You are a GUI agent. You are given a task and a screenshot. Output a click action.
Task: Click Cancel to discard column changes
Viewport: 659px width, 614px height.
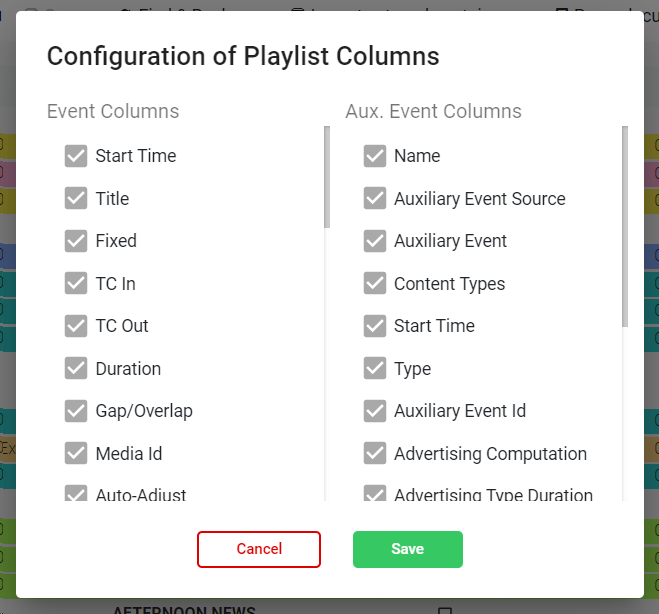259,549
